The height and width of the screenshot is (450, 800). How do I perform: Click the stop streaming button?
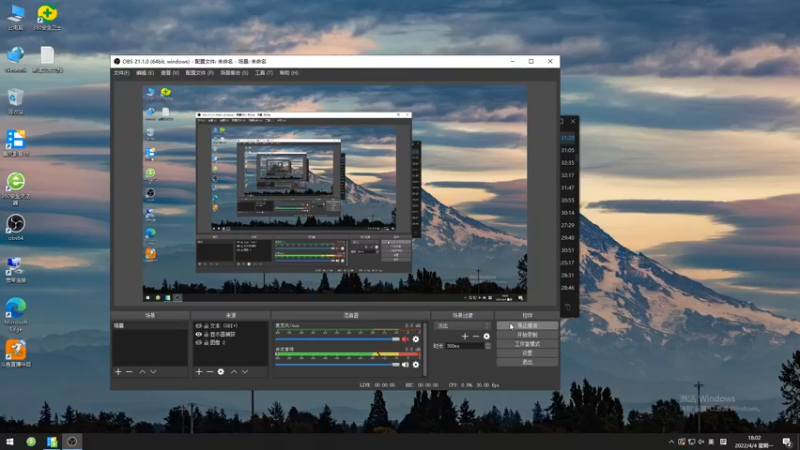pyautogui.click(x=528, y=326)
